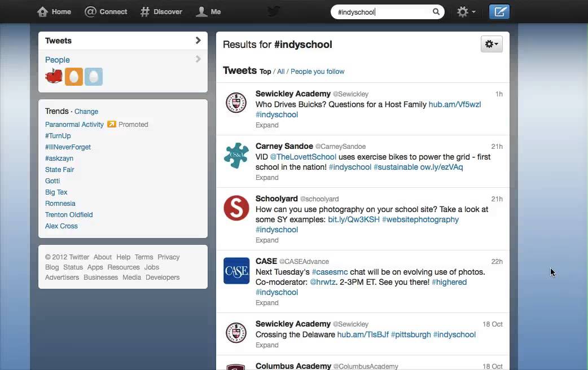588x370 pixels.
Task: Open the Paranormal Activity promoted trend
Action: [x=74, y=125]
